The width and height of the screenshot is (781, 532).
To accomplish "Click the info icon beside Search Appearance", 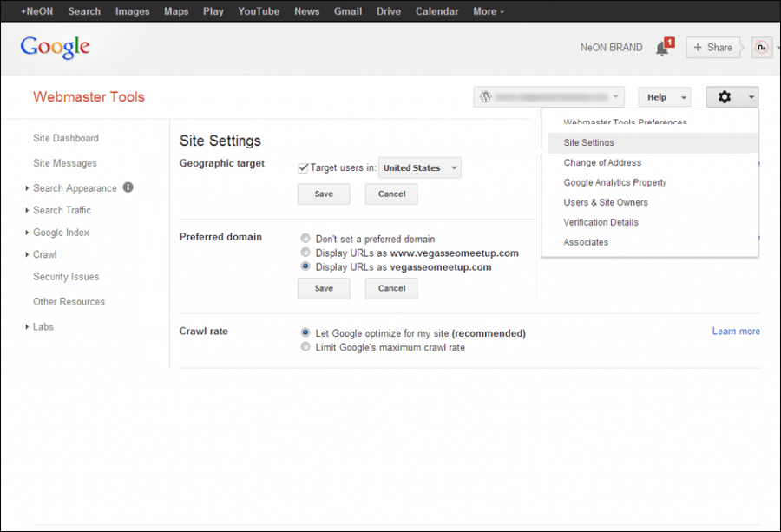I will coord(127,187).
